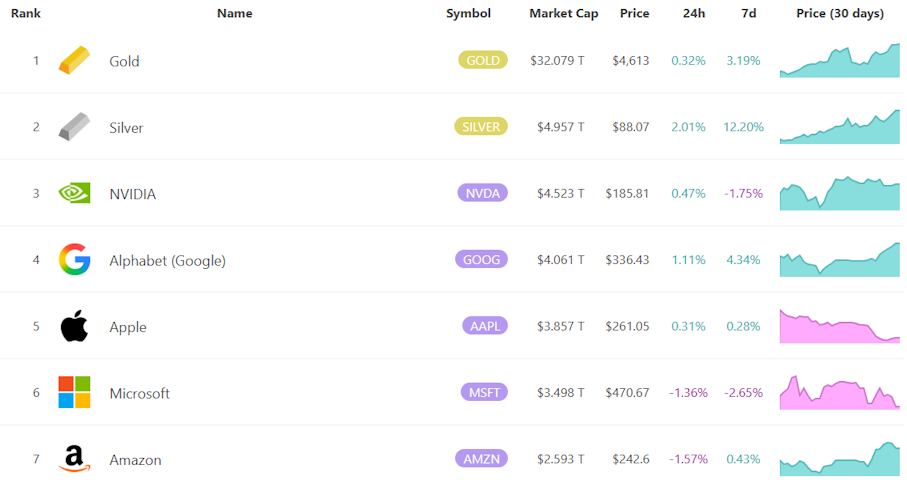The width and height of the screenshot is (907, 485).
Task: Click the NVDA symbol badge
Action: (x=482, y=193)
